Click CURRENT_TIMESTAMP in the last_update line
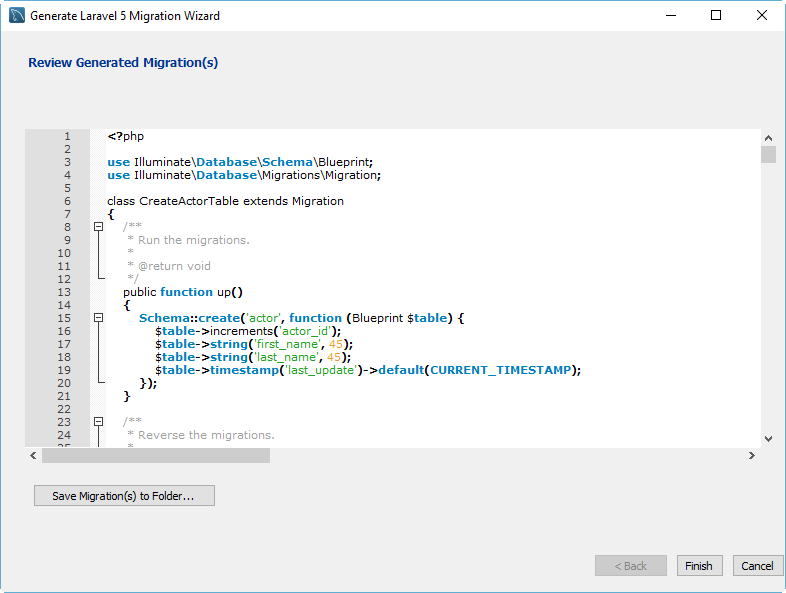The height and width of the screenshot is (593, 786). tap(501, 370)
